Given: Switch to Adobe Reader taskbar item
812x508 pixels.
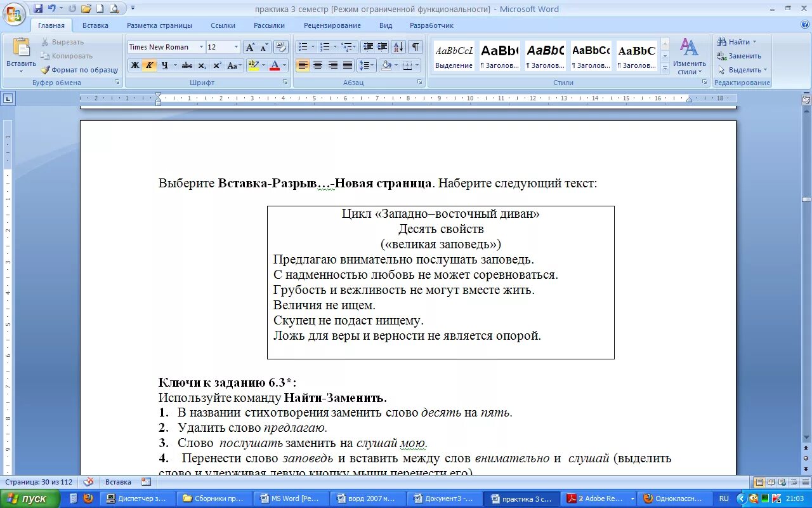Looking at the screenshot, I should point(599,498).
